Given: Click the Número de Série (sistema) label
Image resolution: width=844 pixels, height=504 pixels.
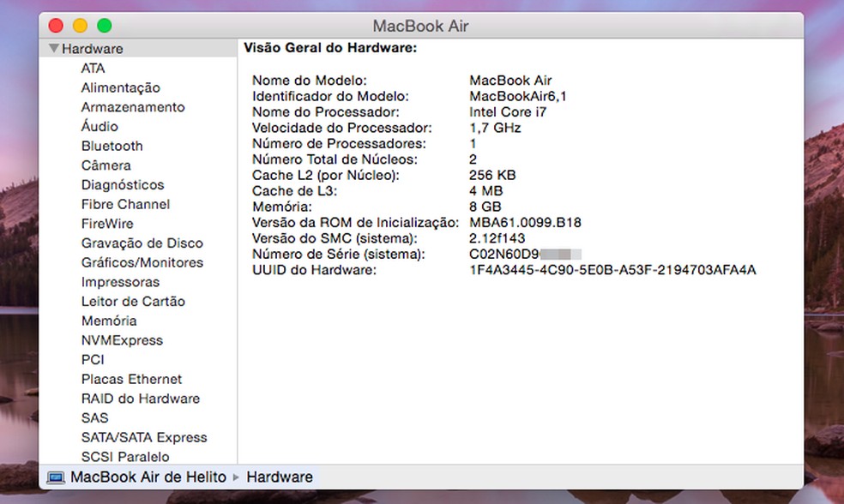Looking at the screenshot, I should tap(338, 254).
